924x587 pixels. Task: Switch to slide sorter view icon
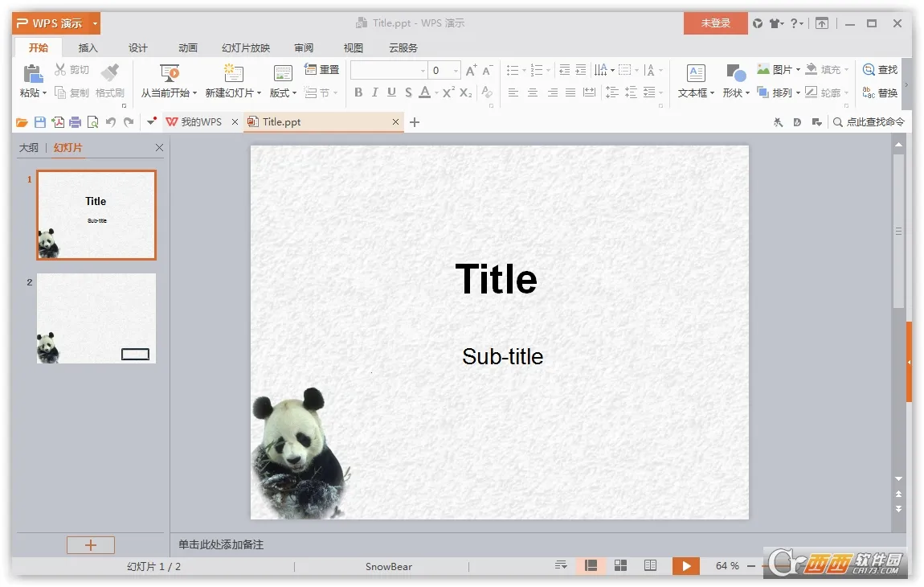tap(620, 566)
